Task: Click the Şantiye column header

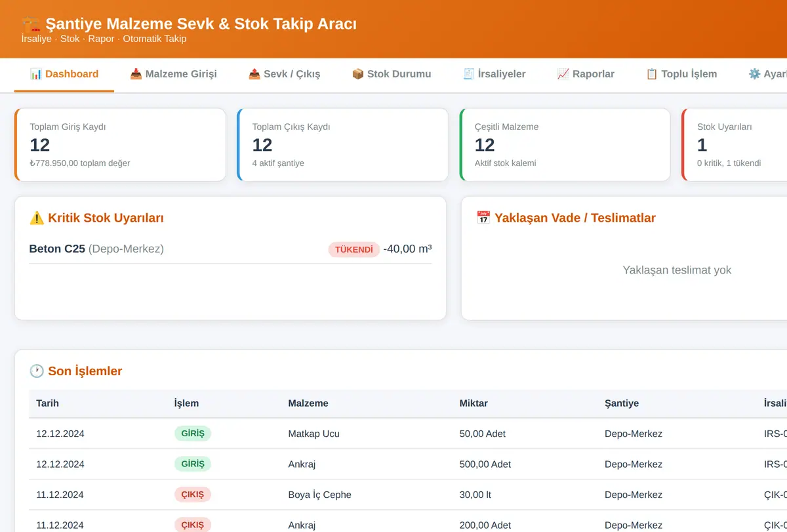Action: point(622,403)
